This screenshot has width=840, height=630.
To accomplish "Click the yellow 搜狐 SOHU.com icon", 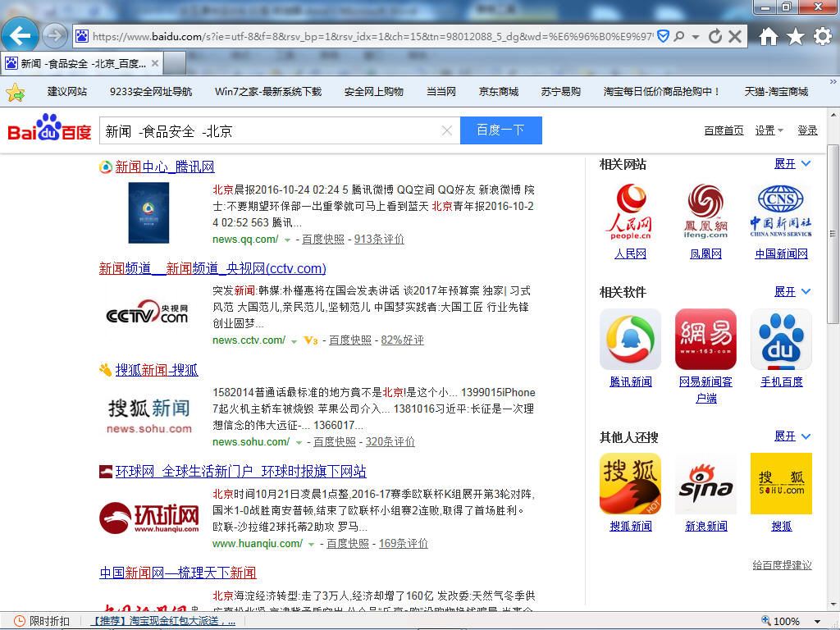I will (781, 484).
